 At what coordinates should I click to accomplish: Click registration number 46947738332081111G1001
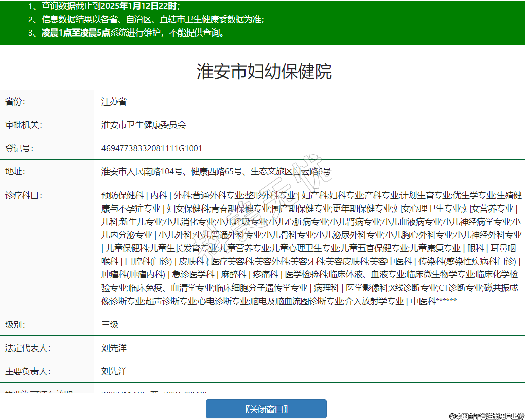pos(152,148)
